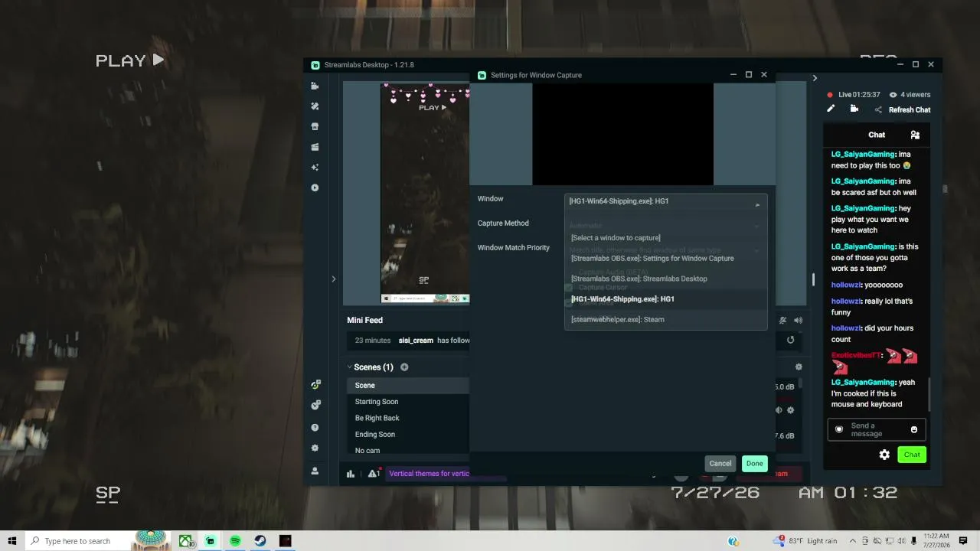The height and width of the screenshot is (551, 980).
Task: Open the Editor camera icon in Streamlabs sidebar
Action: tap(315, 86)
